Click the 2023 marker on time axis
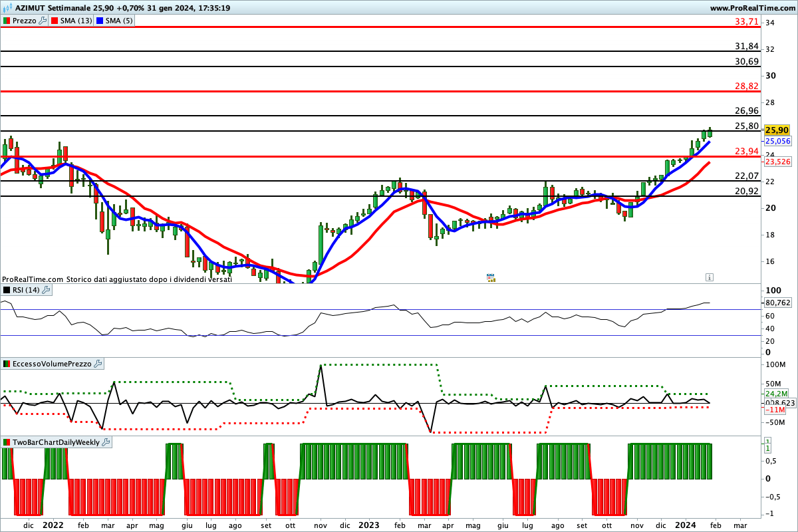Image resolution: width=798 pixels, height=532 pixels. (369, 525)
